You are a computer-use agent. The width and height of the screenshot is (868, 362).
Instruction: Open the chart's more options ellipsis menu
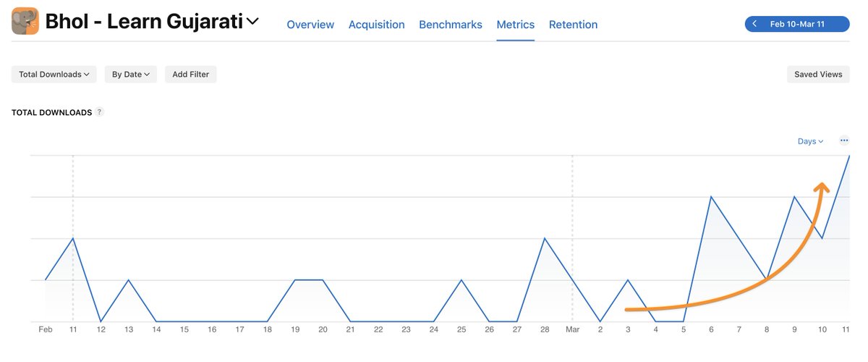[844, 140]
